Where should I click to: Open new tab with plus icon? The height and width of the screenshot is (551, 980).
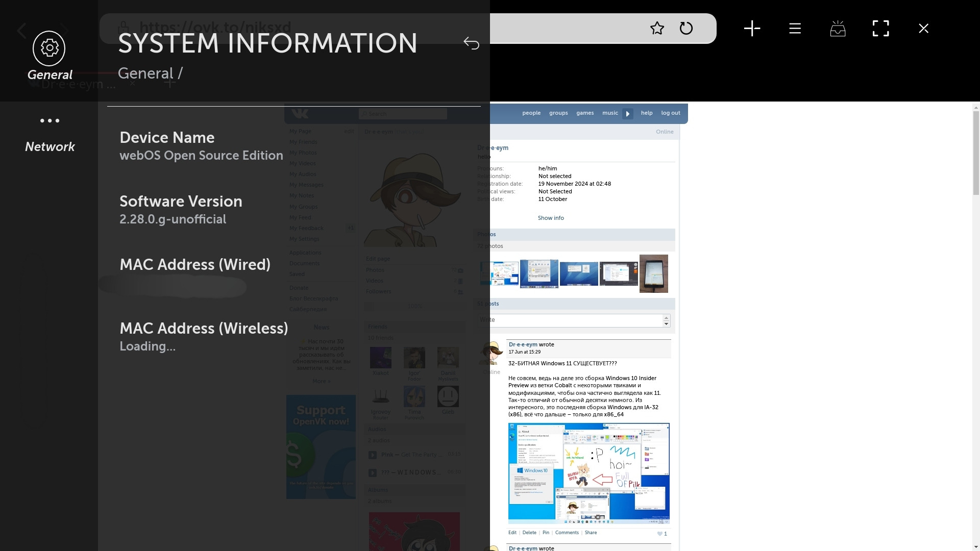(x=752, y=29)
